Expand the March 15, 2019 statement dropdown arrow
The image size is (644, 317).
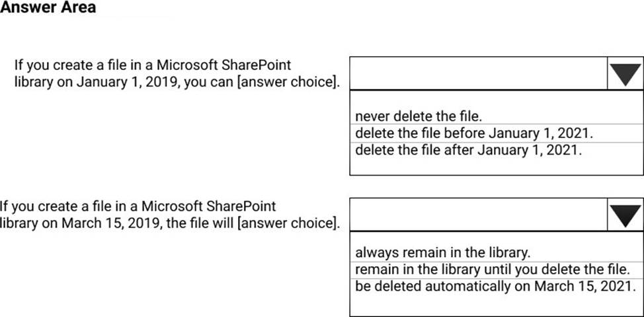click(625, 215)
